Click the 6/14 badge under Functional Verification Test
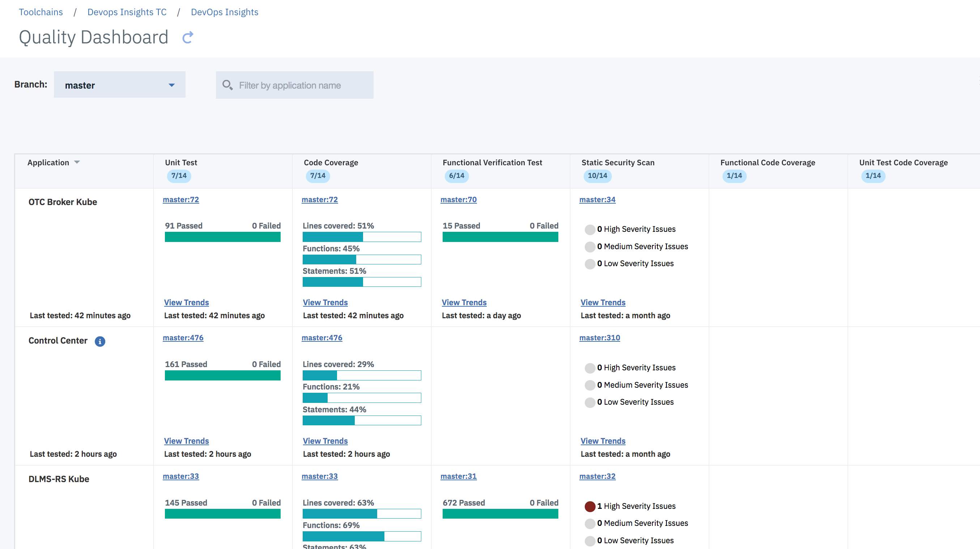 456,176
